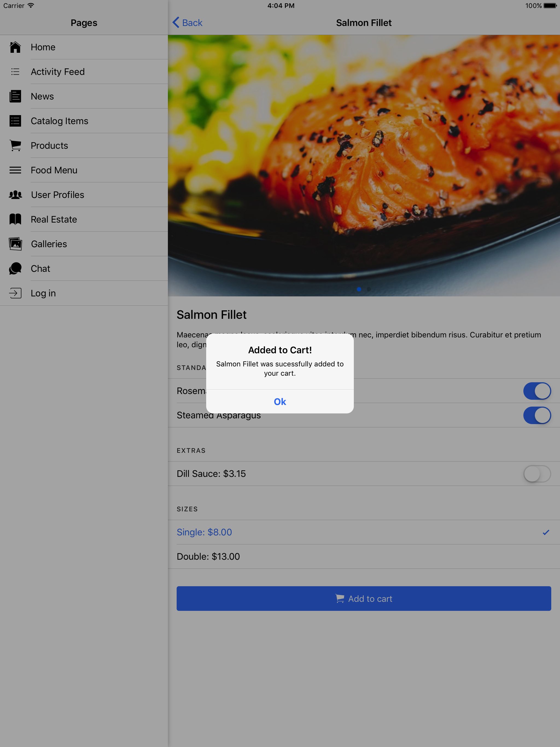Toggle the Steamed Asparagus switch

point(537,415)
